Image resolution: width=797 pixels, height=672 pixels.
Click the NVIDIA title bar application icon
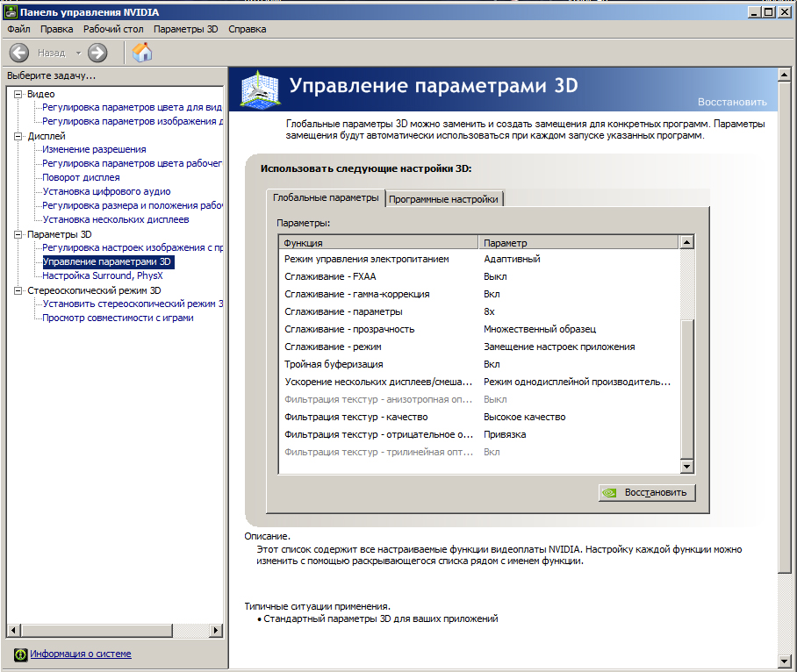point(11,11)
